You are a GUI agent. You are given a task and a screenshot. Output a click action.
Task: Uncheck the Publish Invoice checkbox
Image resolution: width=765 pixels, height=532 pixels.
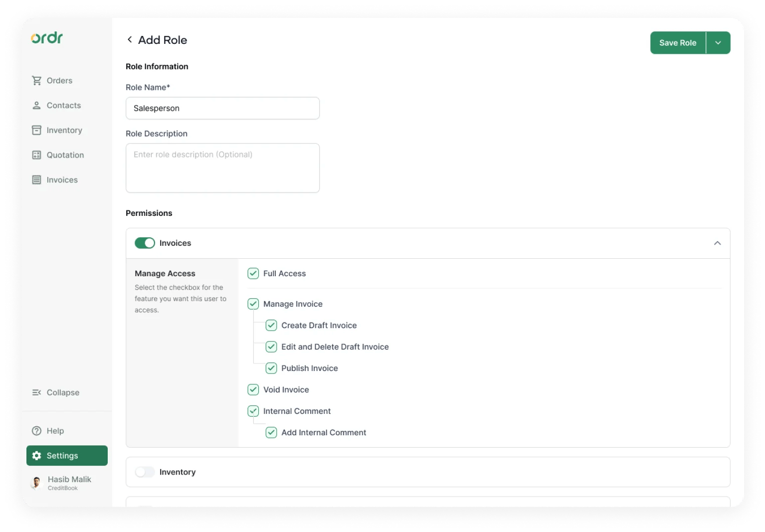pyautogui.click(x=271, y=368)
